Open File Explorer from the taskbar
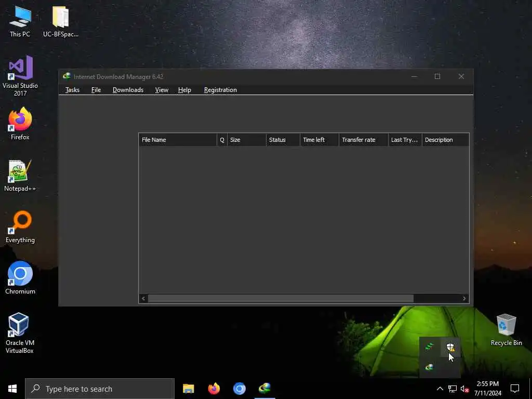This screenshot has height=399, width=532. click(188, 389)
